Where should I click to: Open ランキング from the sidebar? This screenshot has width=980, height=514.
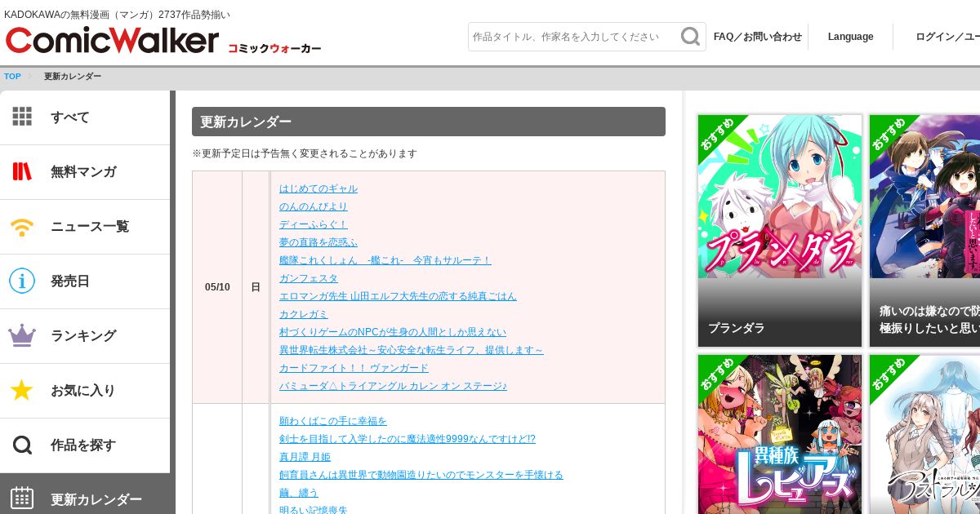point(85,336)
